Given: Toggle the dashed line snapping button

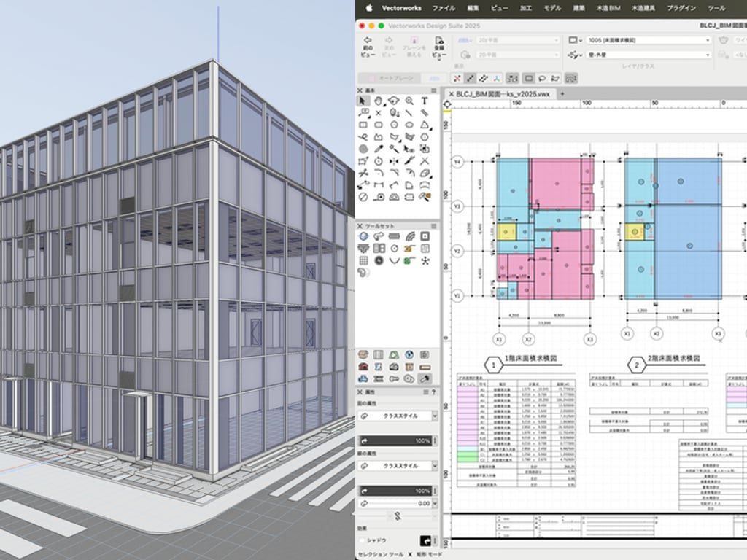Looking at the screenshot, I should 484,78.
